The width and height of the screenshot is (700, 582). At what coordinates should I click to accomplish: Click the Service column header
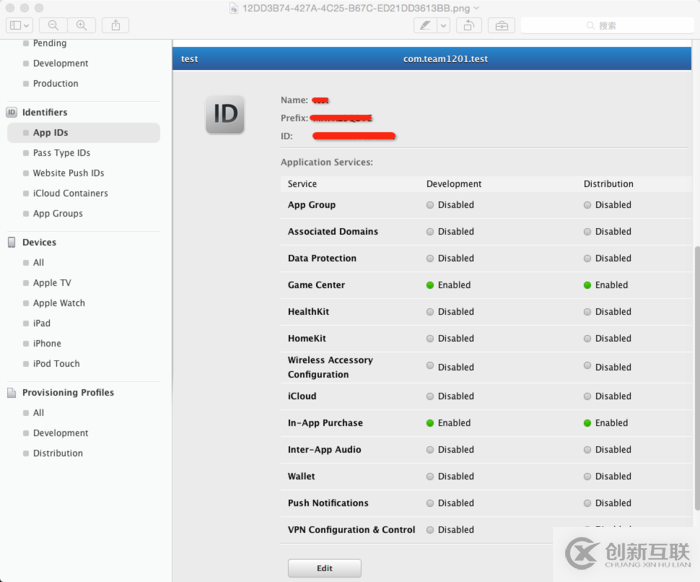tap(302, 184)
